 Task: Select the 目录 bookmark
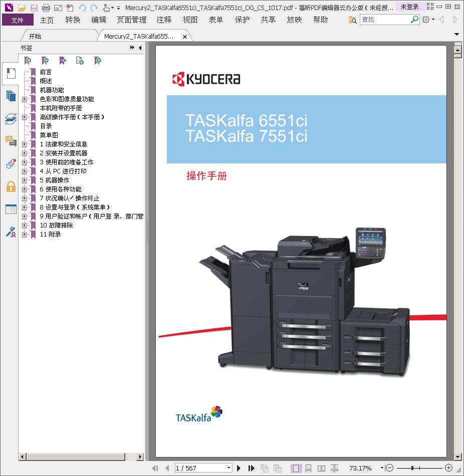pyautogui.click(x=46, y=126)
